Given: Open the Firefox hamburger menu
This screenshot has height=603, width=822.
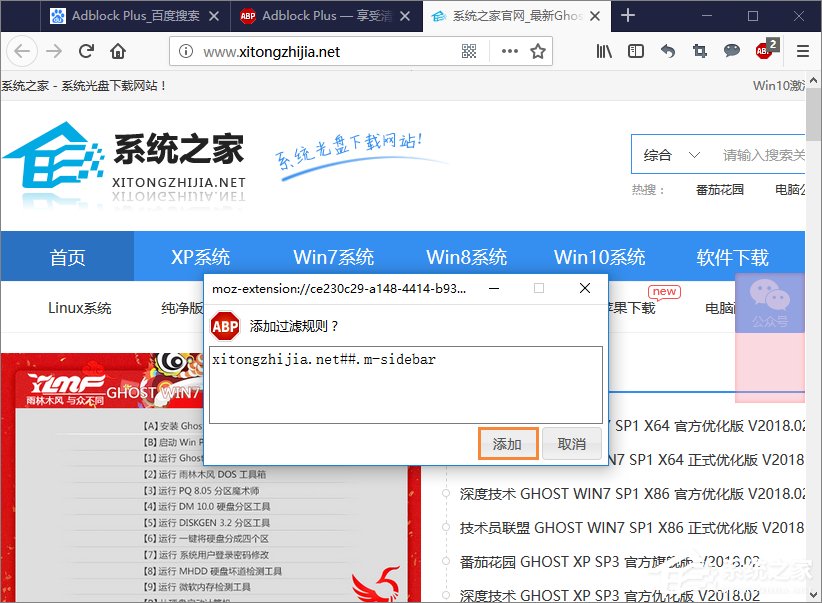Looking at the screenshot, I should (x=797, y=50).
